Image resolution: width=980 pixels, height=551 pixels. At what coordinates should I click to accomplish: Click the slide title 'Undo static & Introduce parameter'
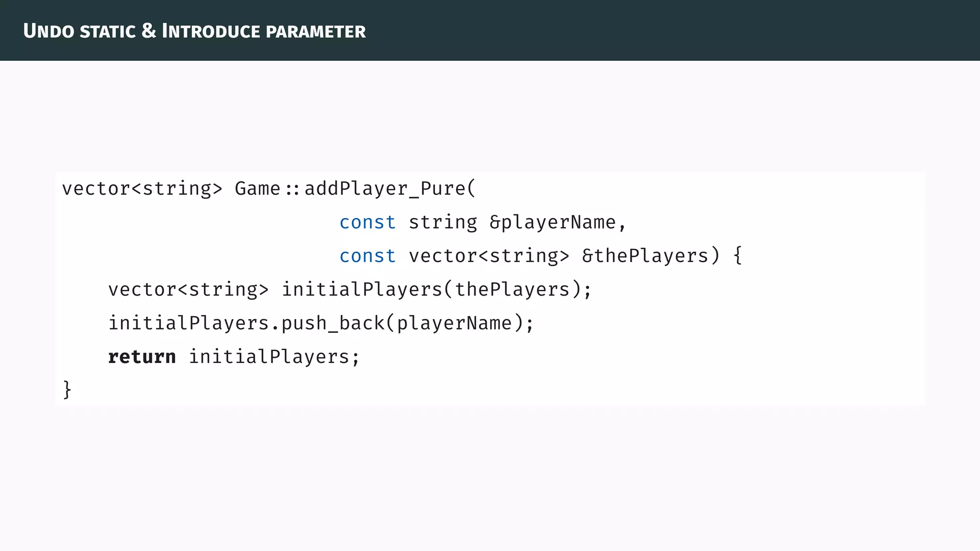point(194,31)
